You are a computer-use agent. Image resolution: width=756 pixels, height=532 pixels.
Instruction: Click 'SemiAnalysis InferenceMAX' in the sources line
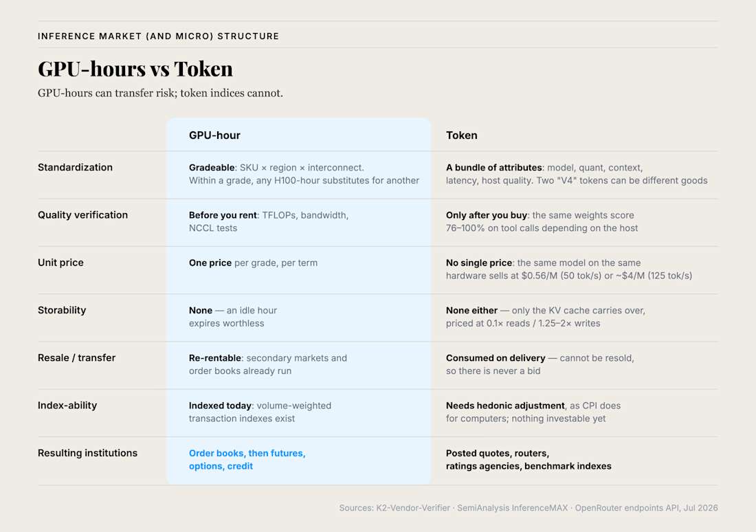[513, 508]
